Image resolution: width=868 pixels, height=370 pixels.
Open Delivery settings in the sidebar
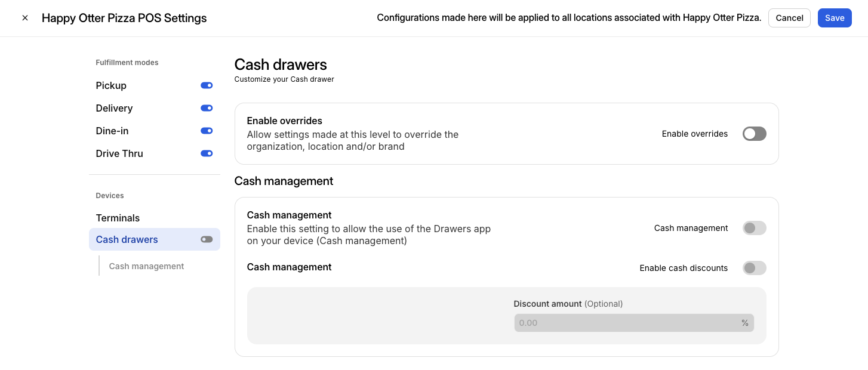pyautogui.click(x=114, y=108)
